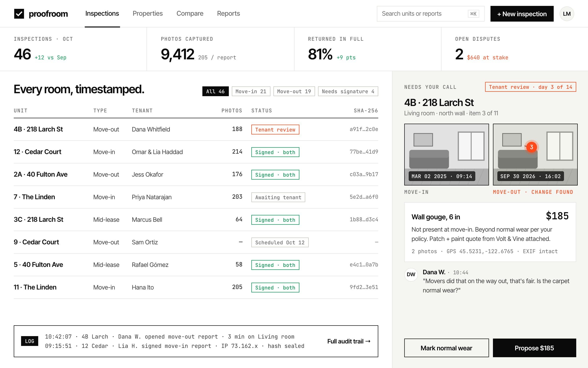Filter by Needs signature 4
This screenshot has height=368, width=588.
[348, 91]
